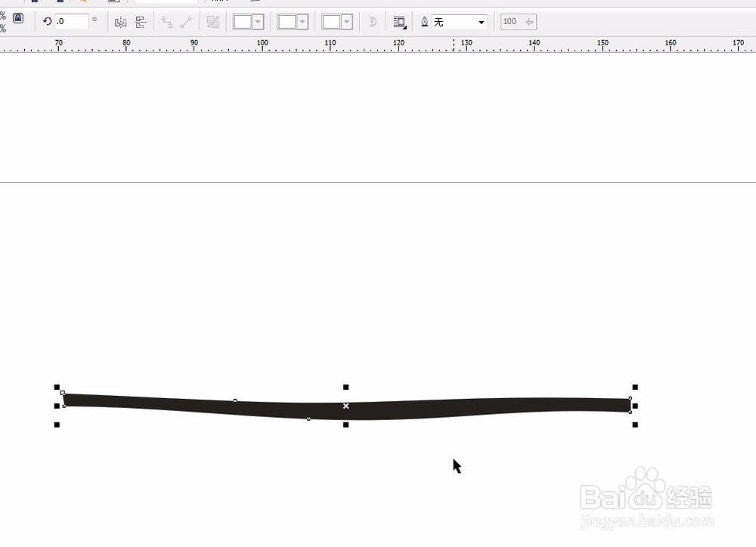Click the right-middle selection handle
The width and height of the screenshot is (756, 547).
pos(635,406)
